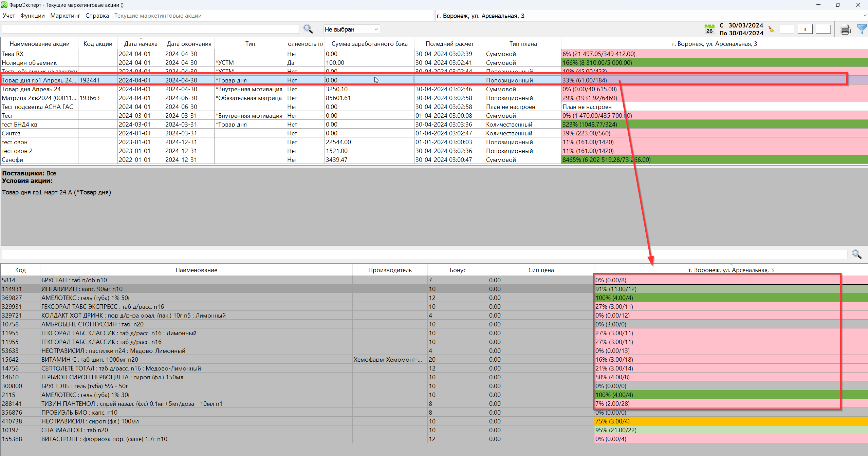Image resolution: width=868 pixels, height=456 pixels.
Task: Click the broom clear-dates icon
Action: pyautogui.click(x=771, y=29)
